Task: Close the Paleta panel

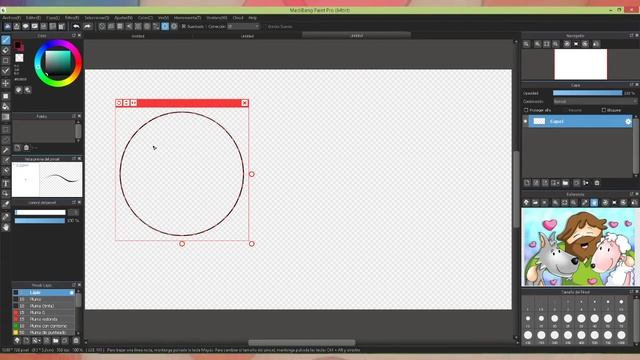Action: [79, 116]
